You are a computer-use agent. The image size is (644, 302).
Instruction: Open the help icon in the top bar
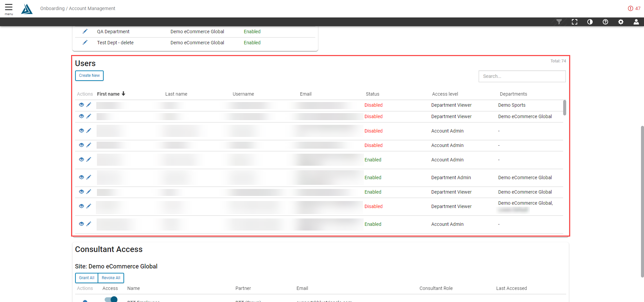click(605, 22)
